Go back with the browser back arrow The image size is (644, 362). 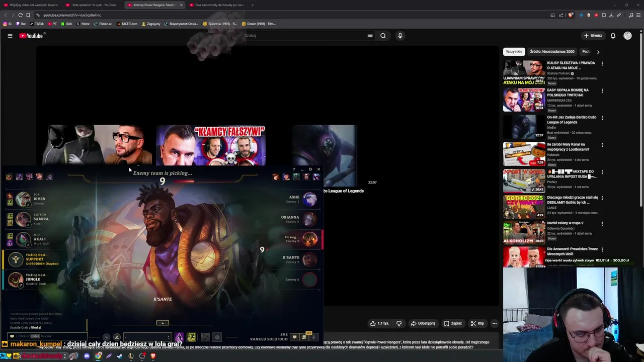tap(6, 15)
